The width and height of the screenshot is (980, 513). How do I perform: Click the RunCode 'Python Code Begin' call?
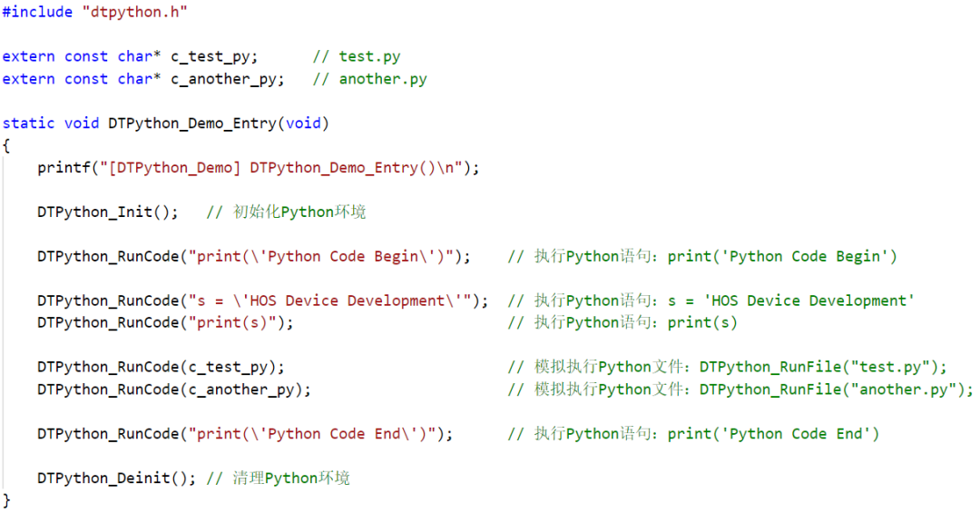pos(254,256)
